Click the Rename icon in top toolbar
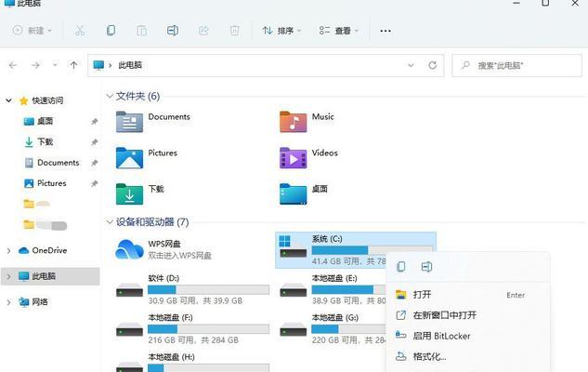The image size is (588, 372). click(172, 31)
